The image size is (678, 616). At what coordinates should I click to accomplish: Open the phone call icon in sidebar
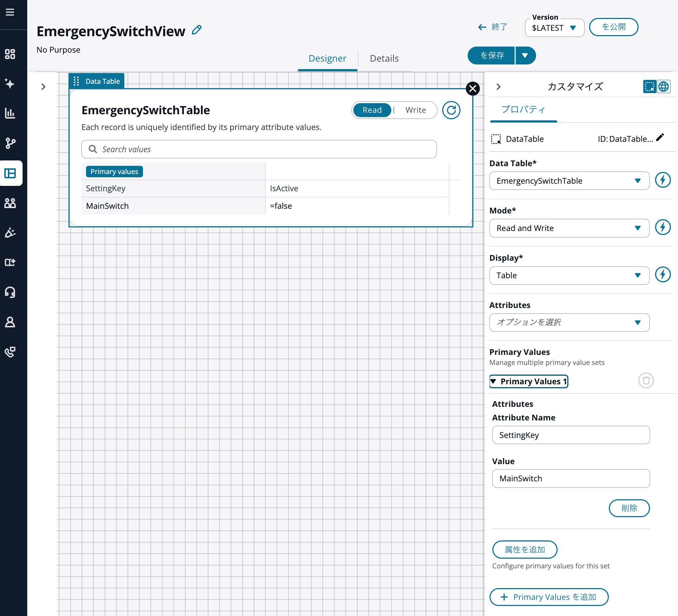pyautogui.click(x=10, y=352)
